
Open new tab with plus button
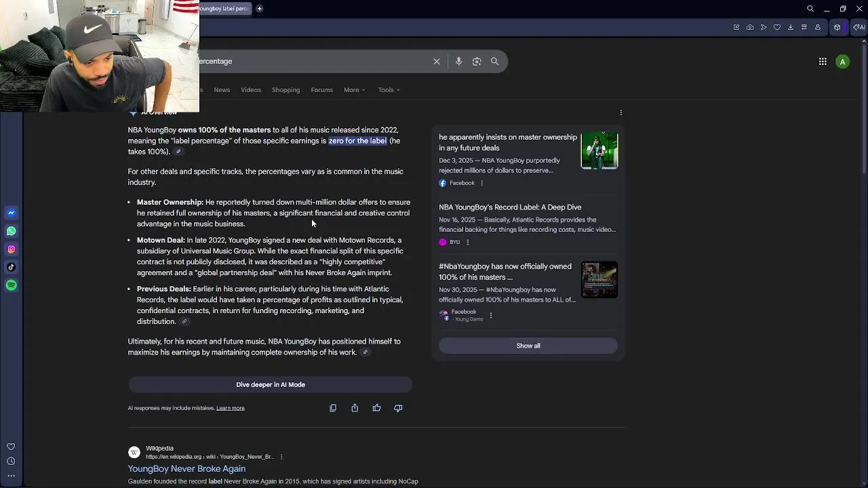pyautogui.click(x=259, y=9)
